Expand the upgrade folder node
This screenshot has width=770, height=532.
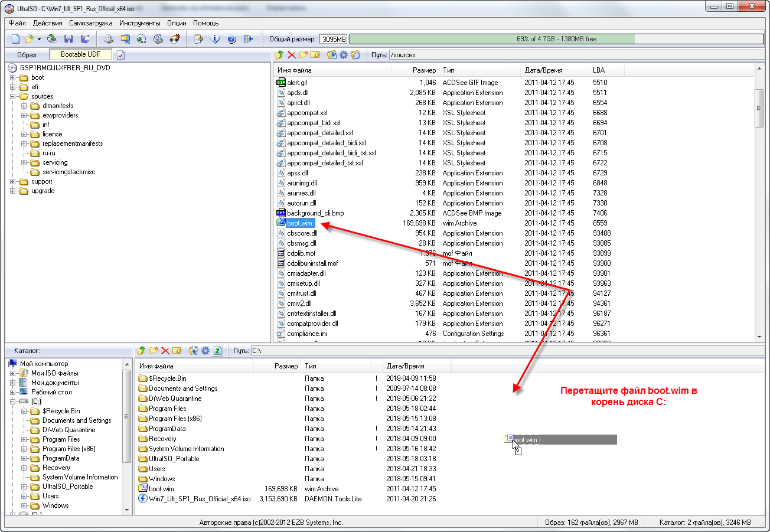coord(13,191)
